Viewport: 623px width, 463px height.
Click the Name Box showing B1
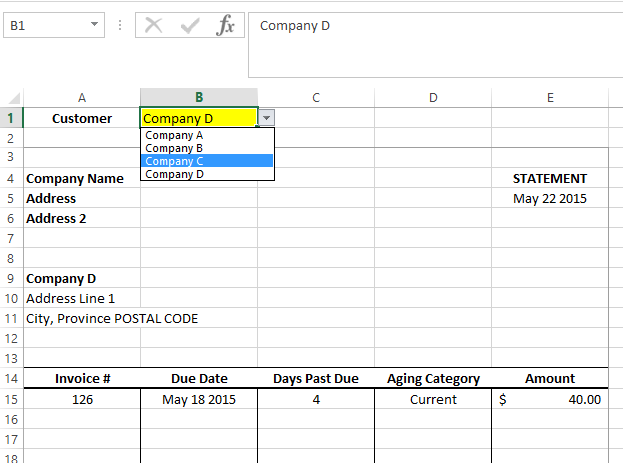click(45, 25)
